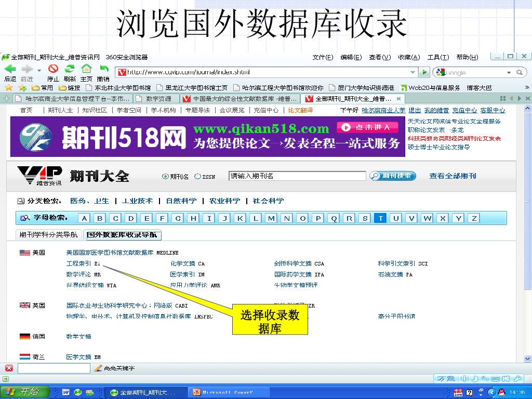Click the find bar text field

point(54,368)
